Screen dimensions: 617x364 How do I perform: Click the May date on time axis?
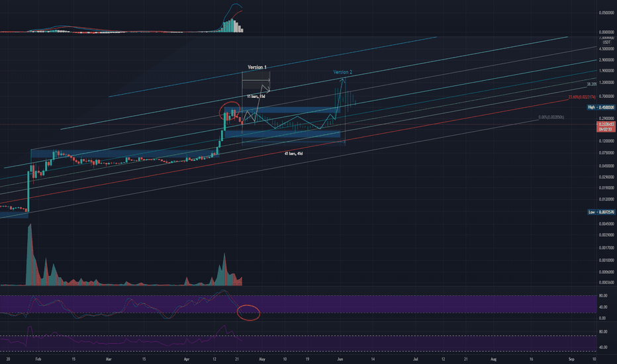262,359
